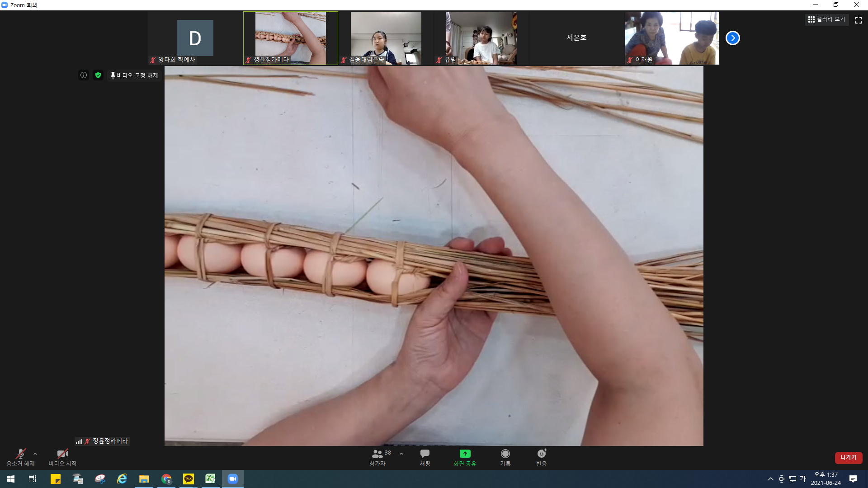Open the meeting information icon

84,75
